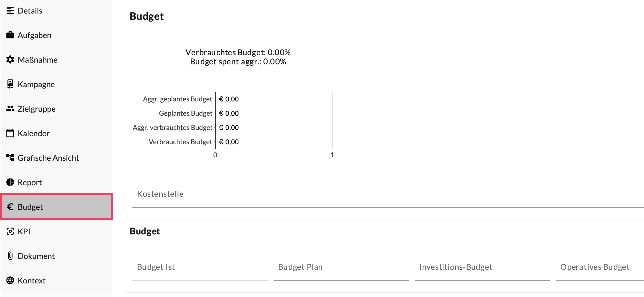Click the Dokument paperclip icon
The image size is (644, 297).
click(10, 256)
